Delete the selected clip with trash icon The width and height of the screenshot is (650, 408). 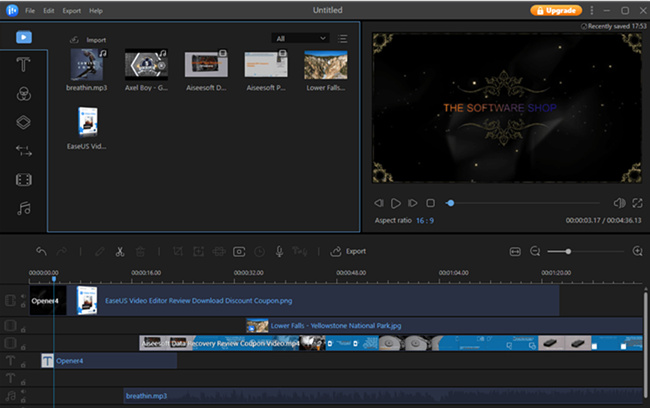pyautogui.click(x=140, y=251)
